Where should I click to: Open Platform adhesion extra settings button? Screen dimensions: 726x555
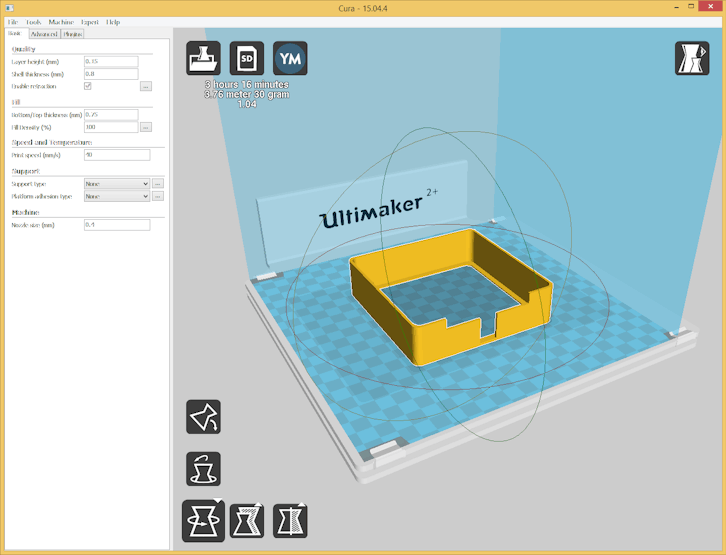click(158, 196)
